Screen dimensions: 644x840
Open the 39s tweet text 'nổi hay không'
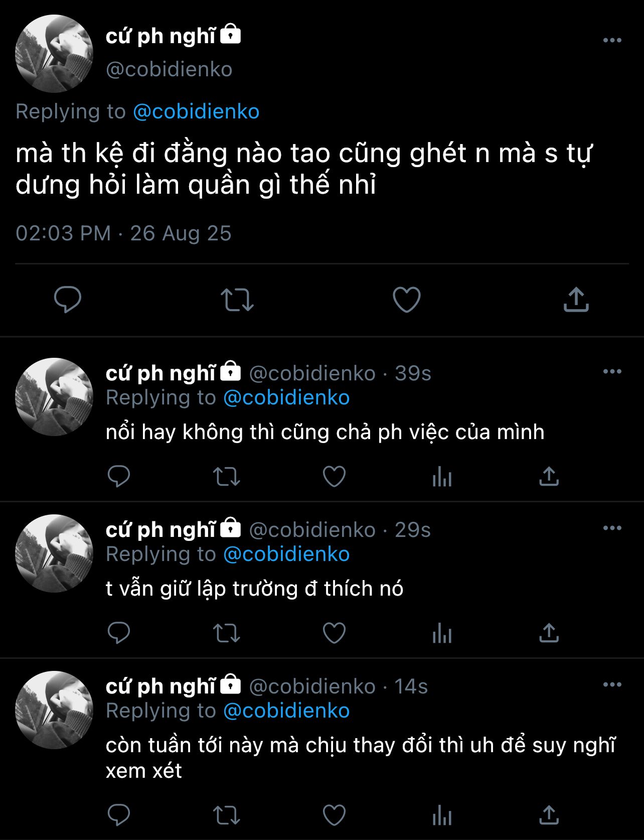325,432
